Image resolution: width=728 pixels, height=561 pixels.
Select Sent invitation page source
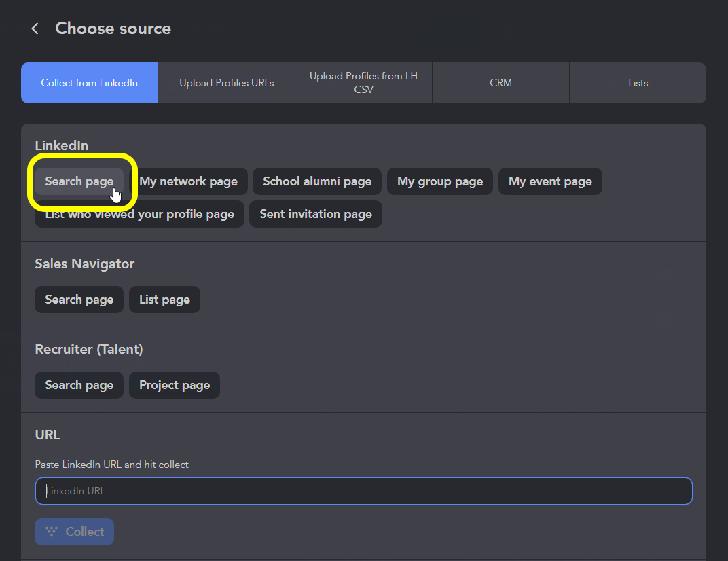tap(316, 214)
